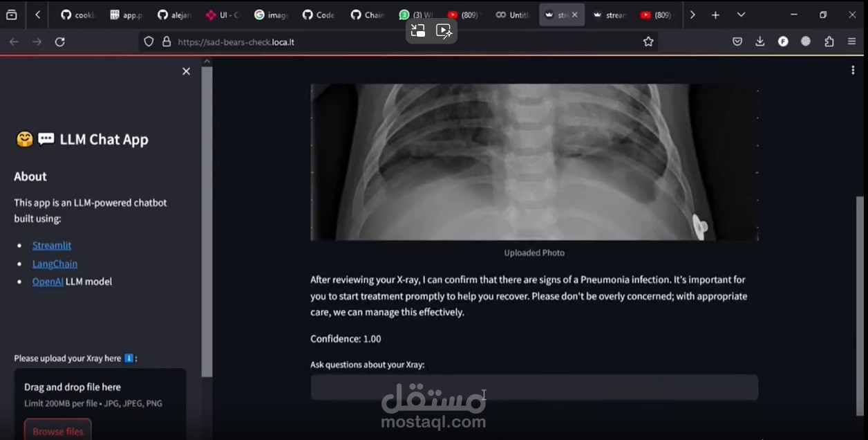Open the OpenAI link in the sidebar
The width and height of the screenshot is (868, 440).
(x=48, y=282)
